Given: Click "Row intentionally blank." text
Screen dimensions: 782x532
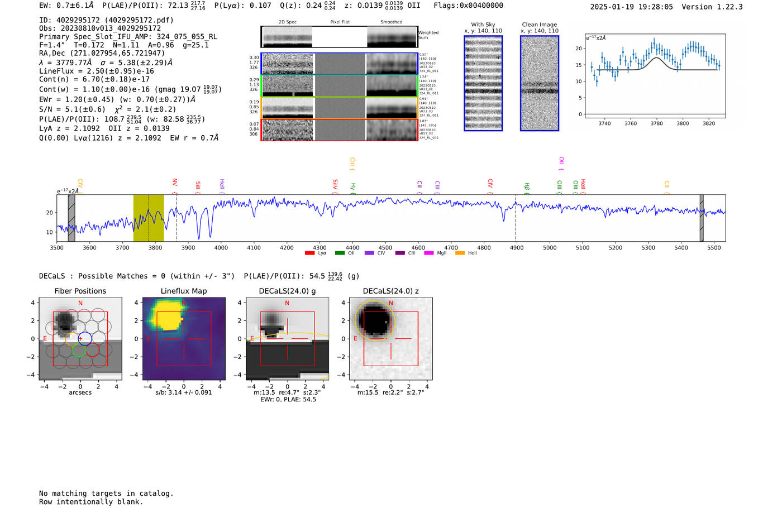Looking at the screenshot, I should [x=91, y=502].
